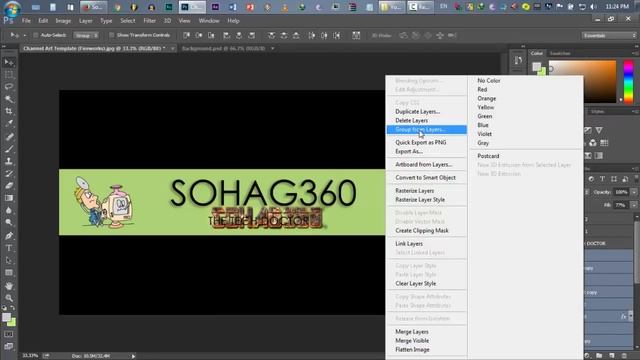The width and height of the screenshot is (640, 360).
Task: Select the Lasso tool
Action: click(x=9, y=87)
